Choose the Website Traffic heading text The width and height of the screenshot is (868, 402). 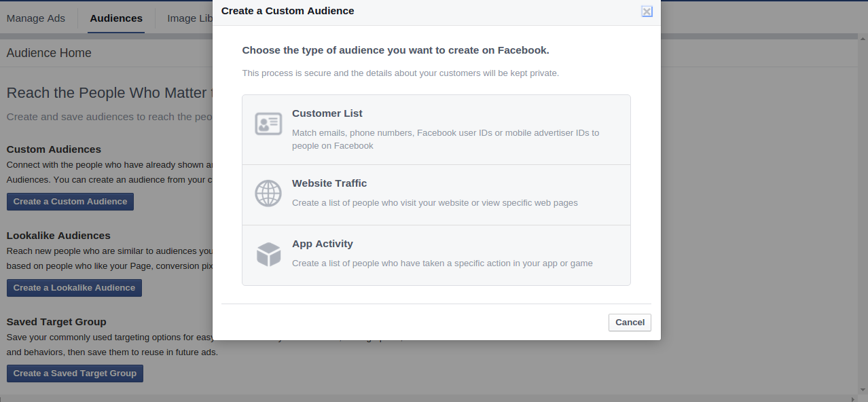329,183
